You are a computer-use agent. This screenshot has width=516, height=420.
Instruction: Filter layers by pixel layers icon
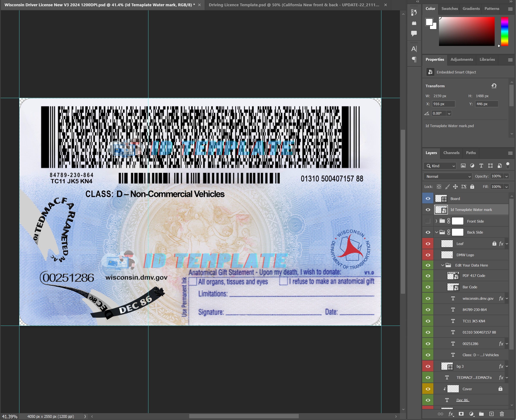pyautogui.click(x=463, y=166)
